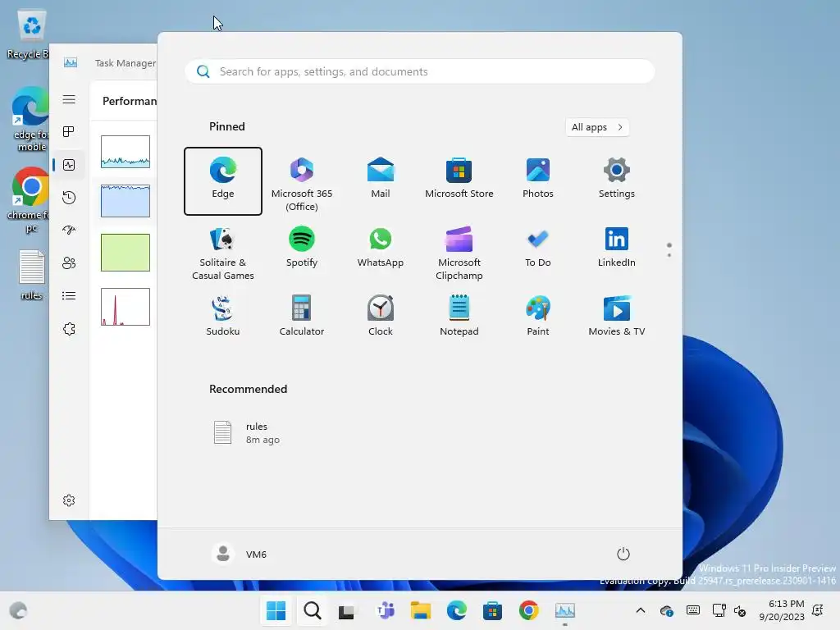Viewport: 840px width, 630px height.
Task: Open the Calculator app
Action: pos(302,316)
